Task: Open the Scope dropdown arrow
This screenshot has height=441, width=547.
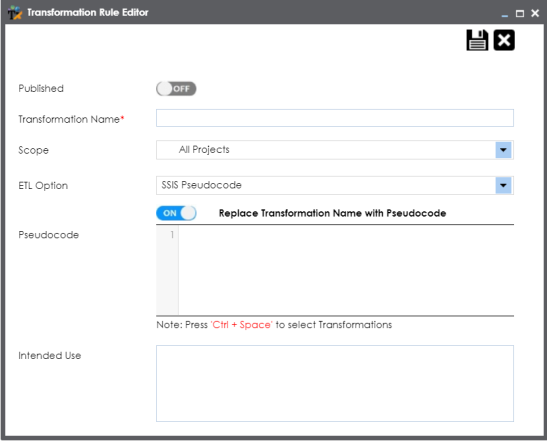Action: click(503, 150)
